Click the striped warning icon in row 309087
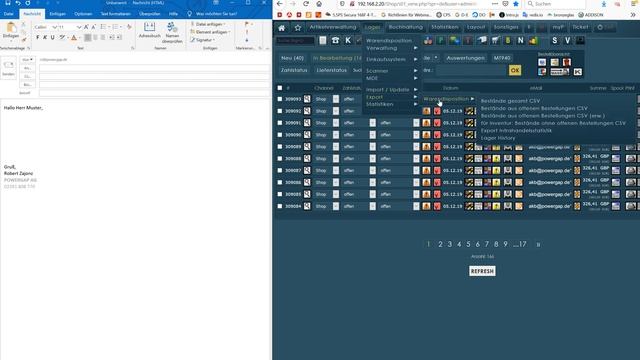 coord(469,170)
